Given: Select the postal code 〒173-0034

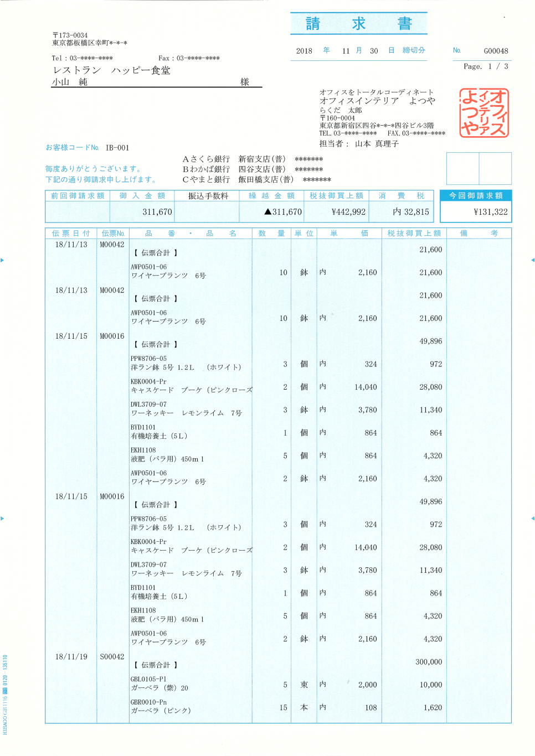Looking at the screenshot, I should click(70, 35).
